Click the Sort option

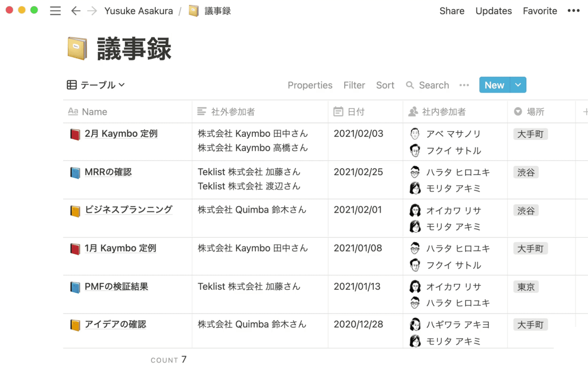click(385, 85)
